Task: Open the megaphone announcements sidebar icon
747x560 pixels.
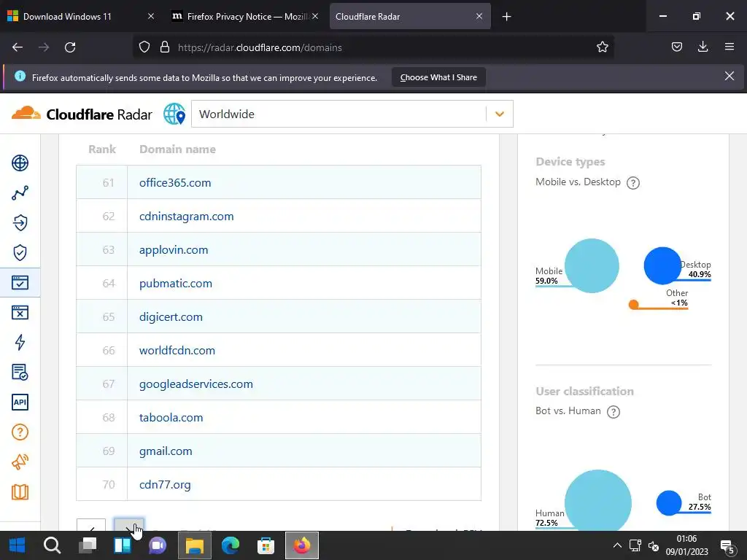Action: coord(20,462)
